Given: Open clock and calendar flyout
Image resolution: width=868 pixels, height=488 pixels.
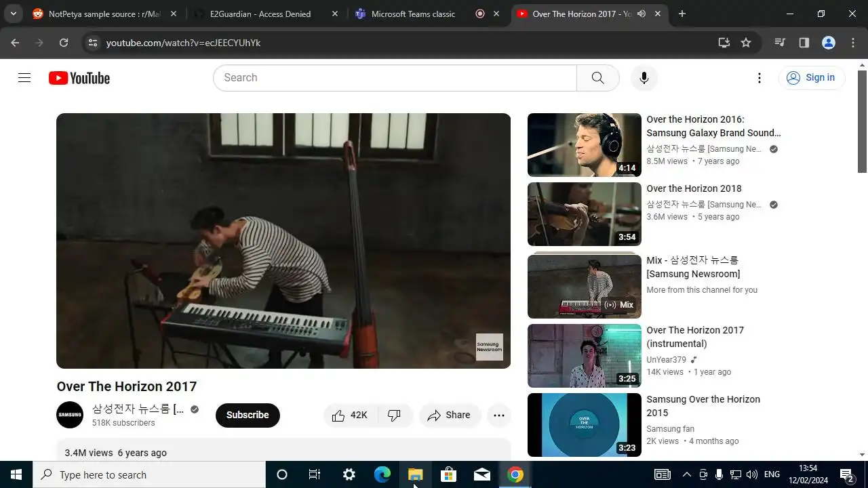Looking at the screenshot, I should click(808, 474).
